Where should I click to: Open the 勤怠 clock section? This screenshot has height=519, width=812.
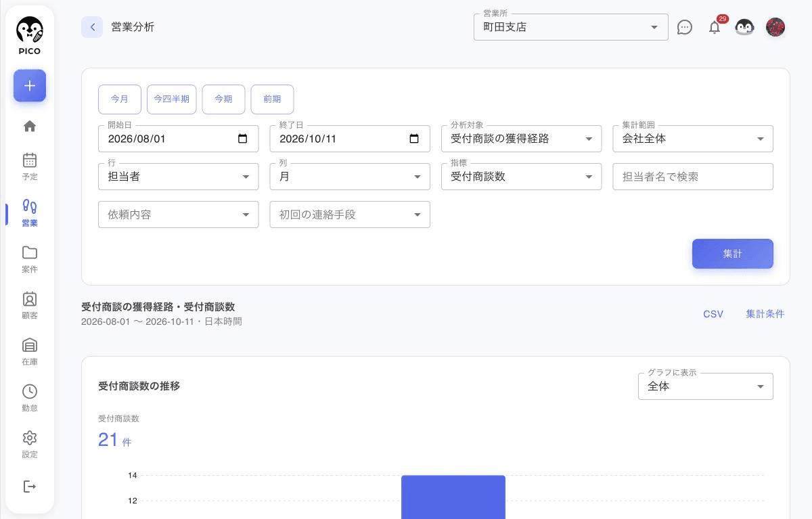(30, 398)
